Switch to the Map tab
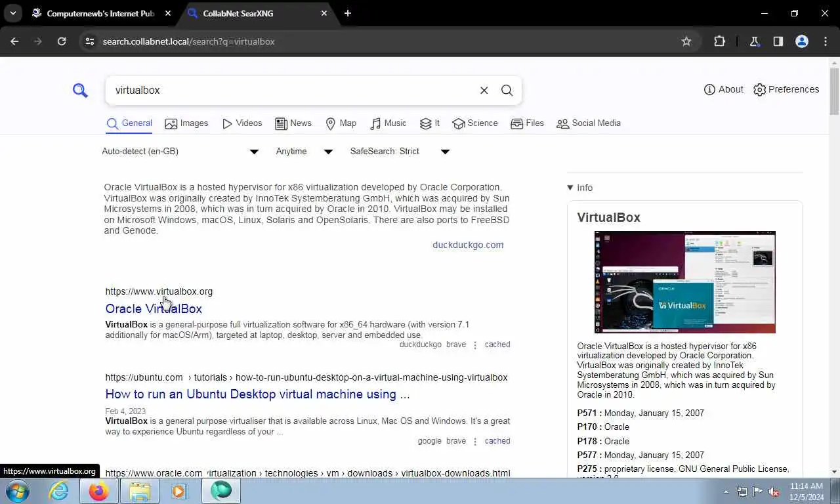Screen dimensions: 840x504 341,123
